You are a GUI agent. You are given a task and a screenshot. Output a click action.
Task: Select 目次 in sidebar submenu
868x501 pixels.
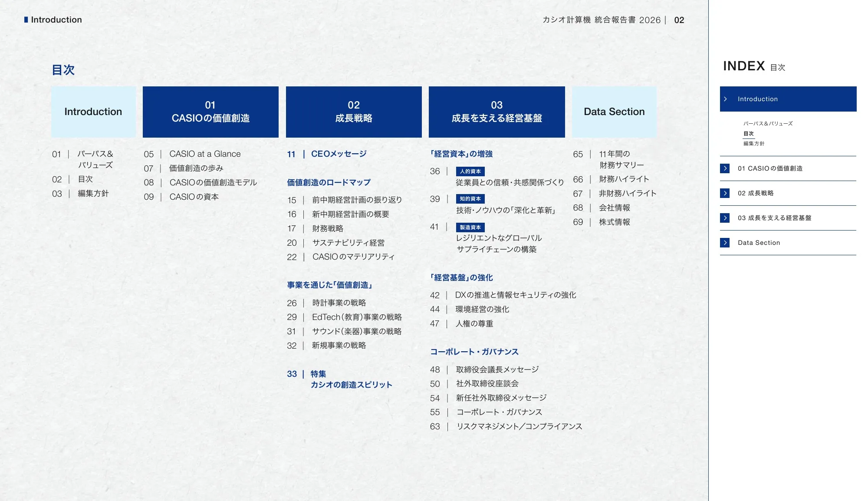tap(749, 134)
